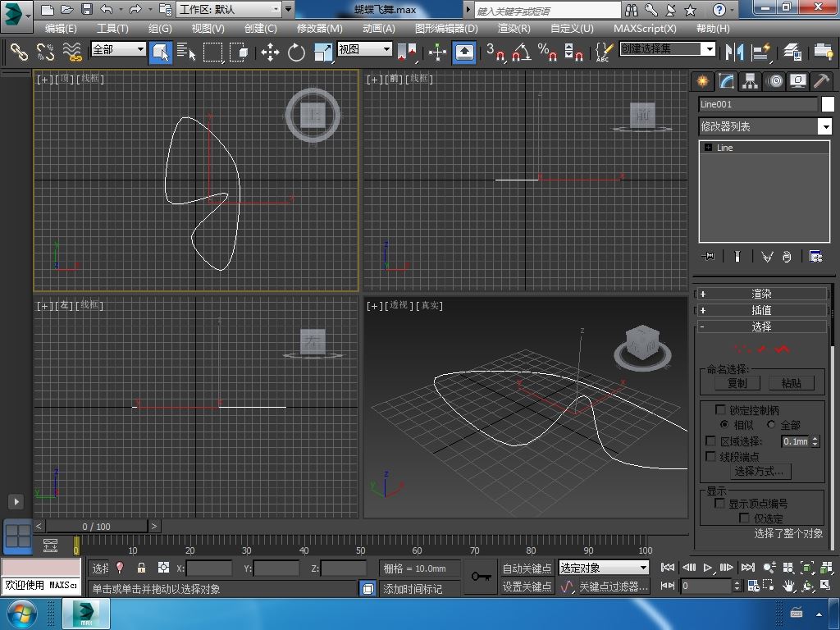The height and width of the screenshot is (630, 840).
Task: Open MAXScript(X) menu
Action: tap(645, 29)
